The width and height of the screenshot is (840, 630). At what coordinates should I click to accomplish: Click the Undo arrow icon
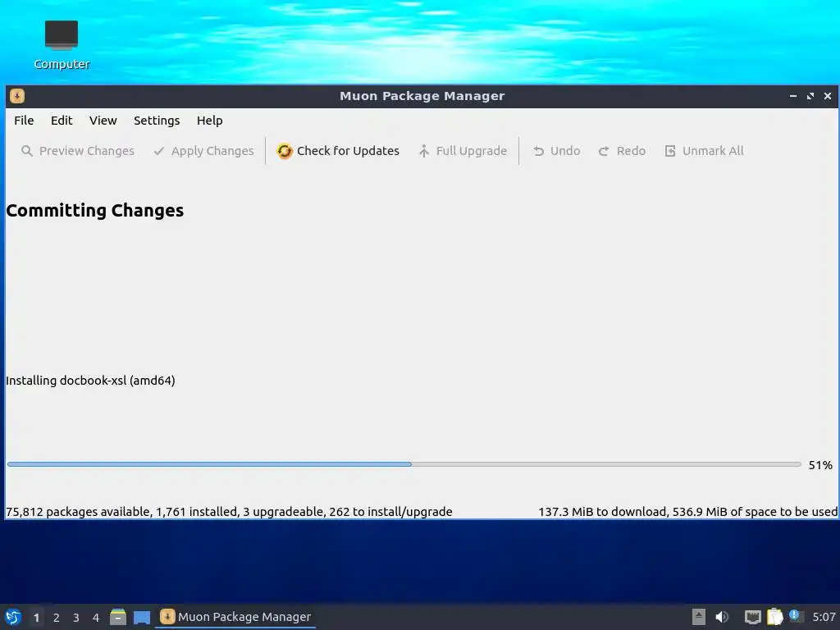(x=538, y=151)
